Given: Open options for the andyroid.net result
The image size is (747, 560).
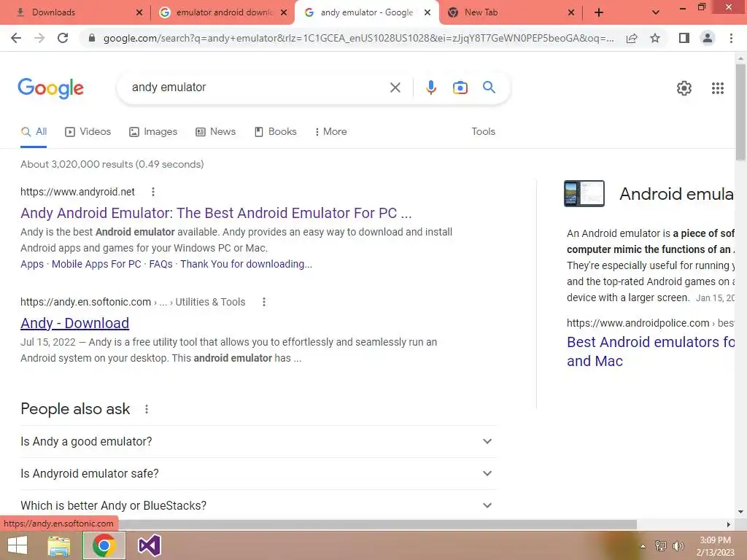Looking at the screenshot, I should point(153,192).
